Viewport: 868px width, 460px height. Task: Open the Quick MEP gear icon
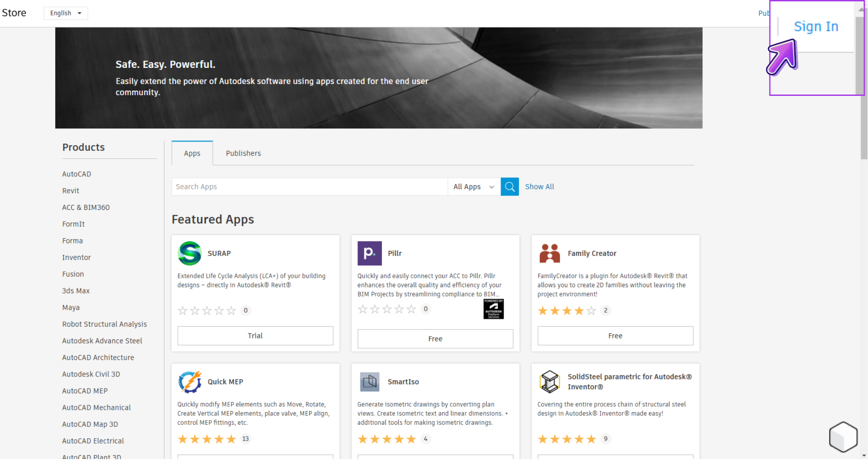[190, 382]
